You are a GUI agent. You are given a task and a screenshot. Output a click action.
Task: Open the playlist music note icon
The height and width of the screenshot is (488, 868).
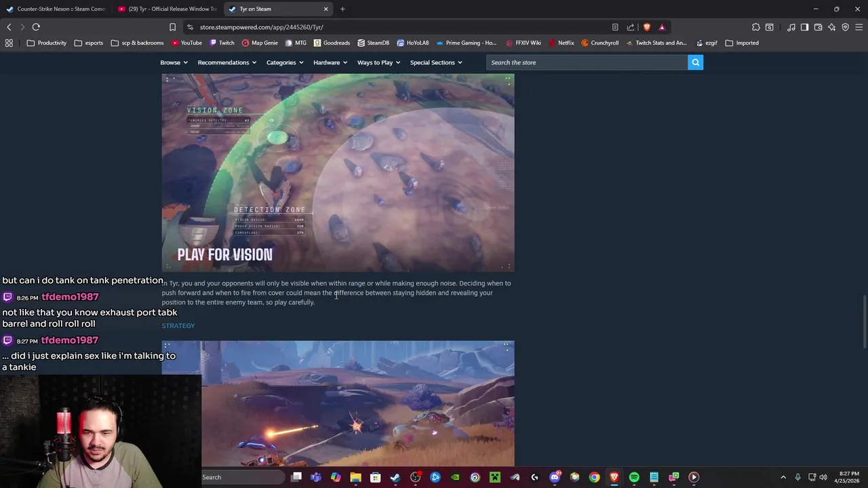(791, 27)
